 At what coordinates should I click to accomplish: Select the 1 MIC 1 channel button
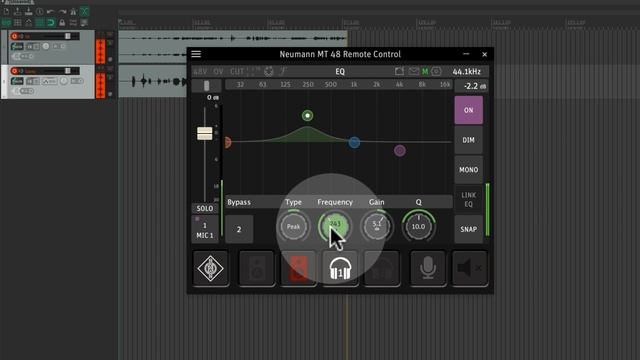click(x=204, y=229)
